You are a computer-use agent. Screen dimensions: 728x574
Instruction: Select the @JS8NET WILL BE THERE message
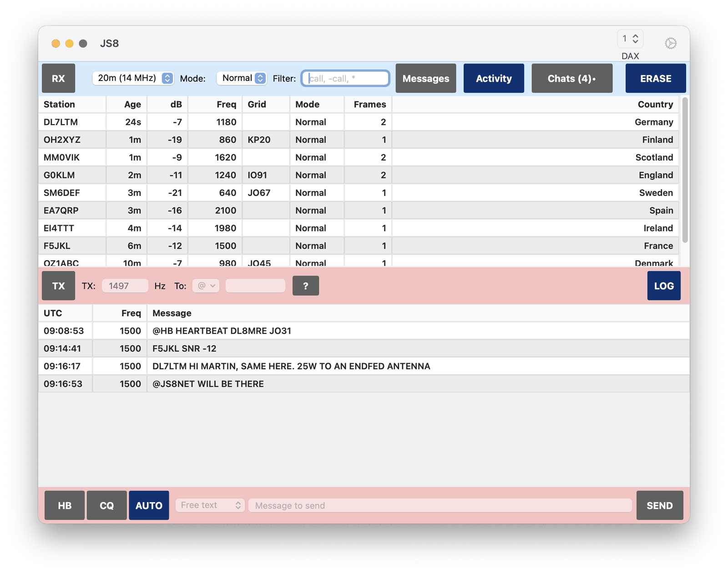364,384
